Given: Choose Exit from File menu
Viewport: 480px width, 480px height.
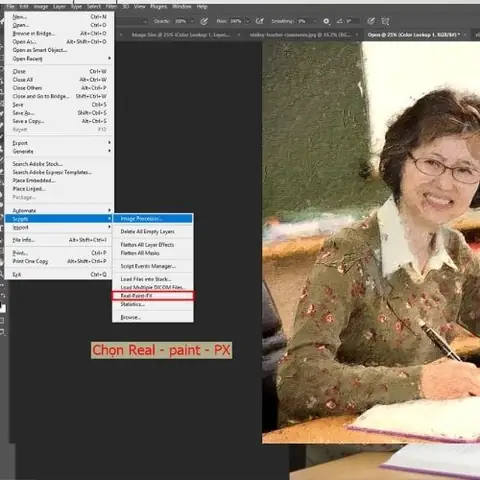Looking at the screenshot, I should [60, 274].
